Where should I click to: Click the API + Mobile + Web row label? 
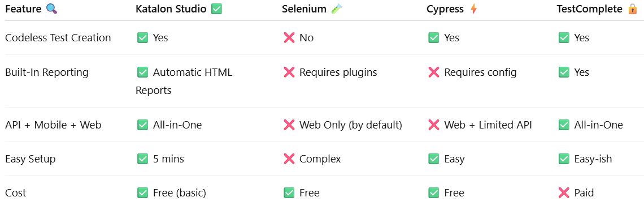coord(53,125)
